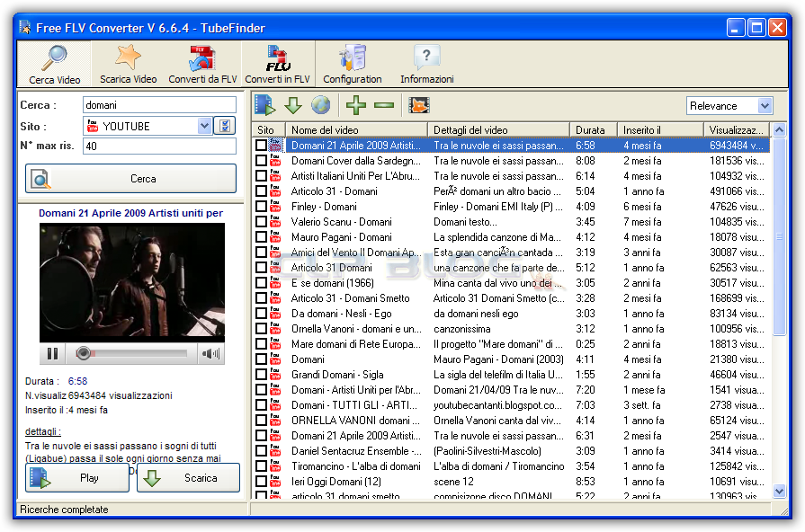Select the row titled just 'Domani' by Mauro Pagani (2003)
Screen dimensions: 805x532
[x=511, y=359]
